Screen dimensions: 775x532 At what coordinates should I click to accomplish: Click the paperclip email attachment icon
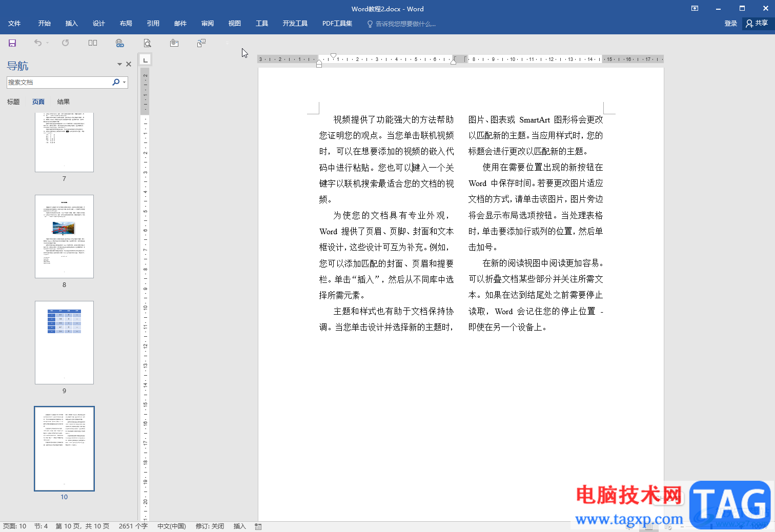174,43
